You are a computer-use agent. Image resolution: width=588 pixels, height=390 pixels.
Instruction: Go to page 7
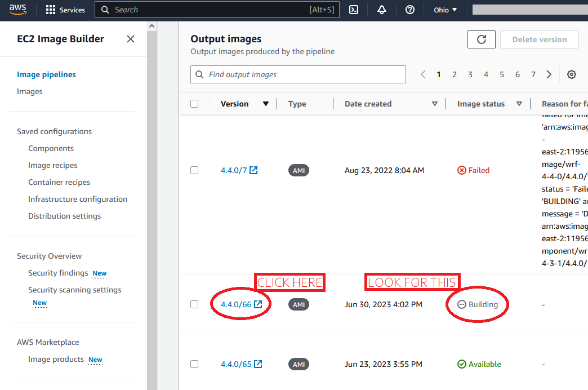533,74
